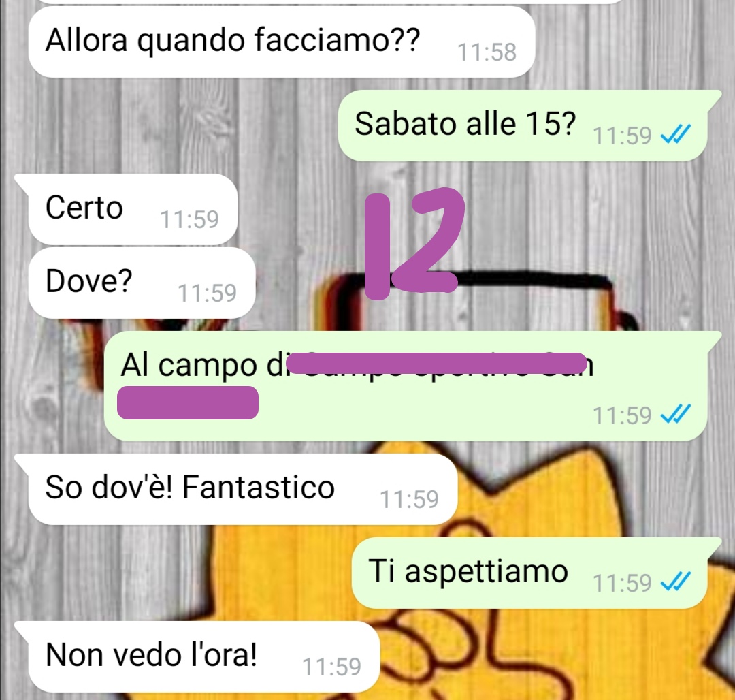Tap blue double ticks on "Ti aspettiamo"
735x700 pixels.
click(676, 582)
